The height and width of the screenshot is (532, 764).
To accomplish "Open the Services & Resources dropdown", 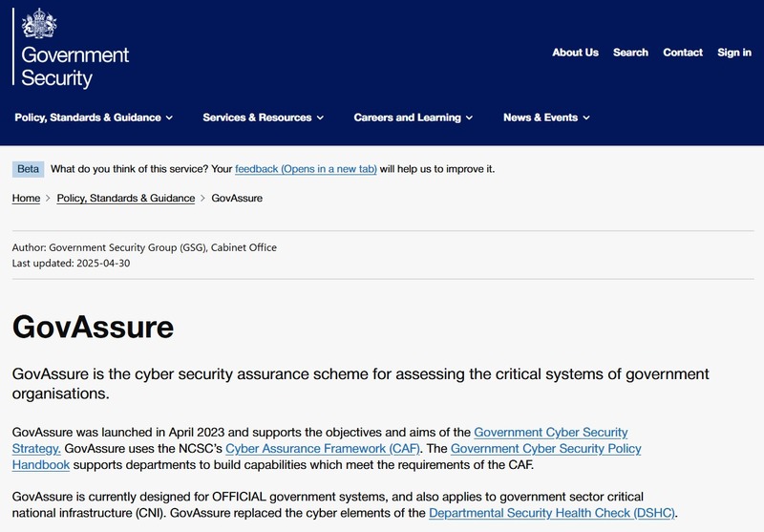I will pos(263,117).
